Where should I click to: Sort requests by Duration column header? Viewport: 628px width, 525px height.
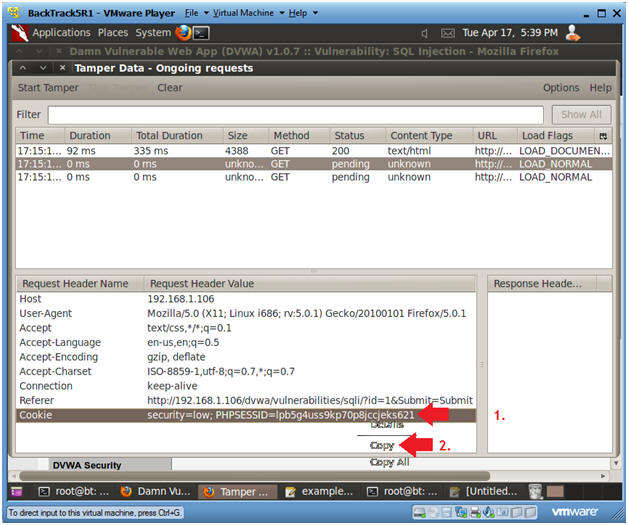coord(98,136)
